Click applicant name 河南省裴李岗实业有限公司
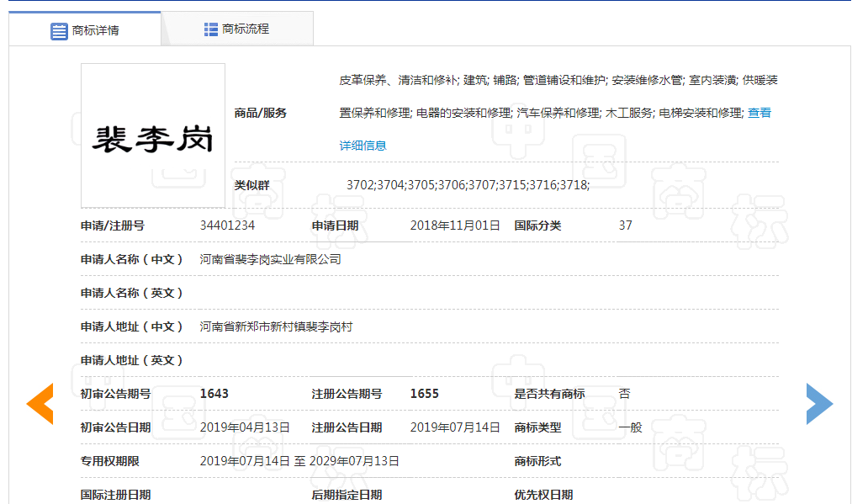The image size is (868, 504). pyautogui.click(x=270, y=259)
